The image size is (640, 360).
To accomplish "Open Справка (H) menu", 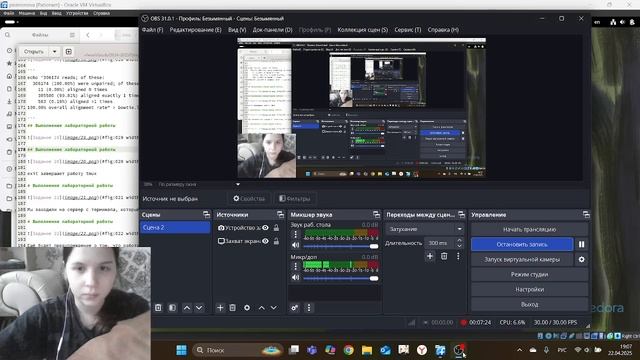I will [x=443, y=30].
